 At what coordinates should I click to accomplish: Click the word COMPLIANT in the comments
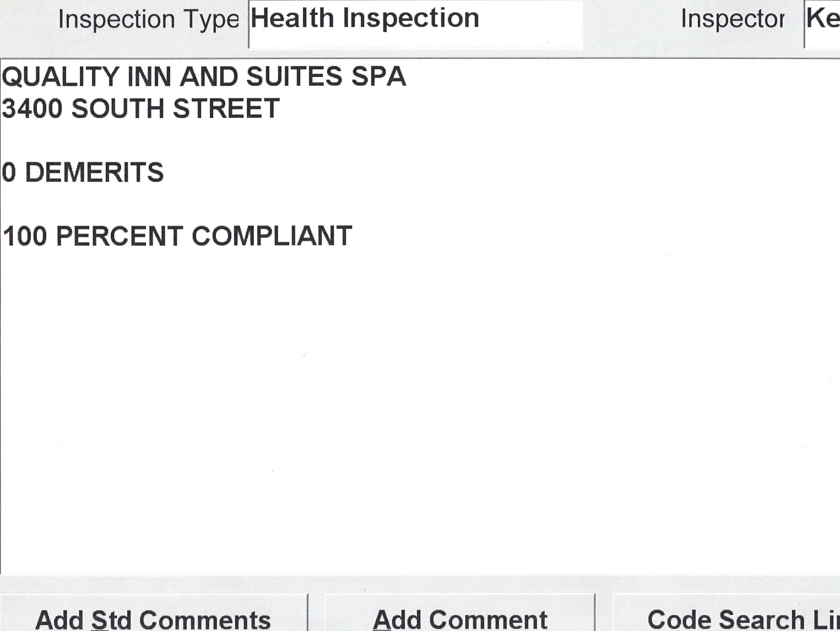[272, 236]
